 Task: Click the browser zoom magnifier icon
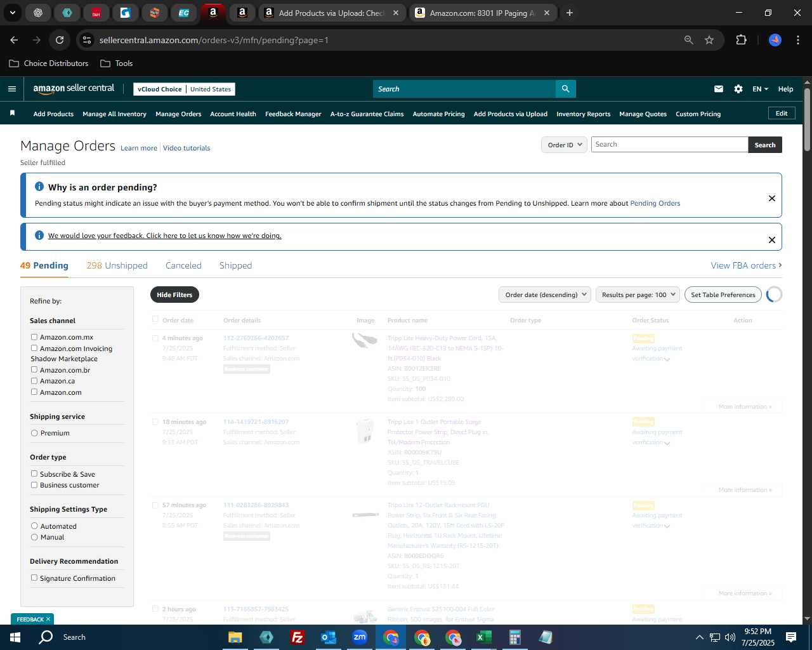click(x=688, y=40)
